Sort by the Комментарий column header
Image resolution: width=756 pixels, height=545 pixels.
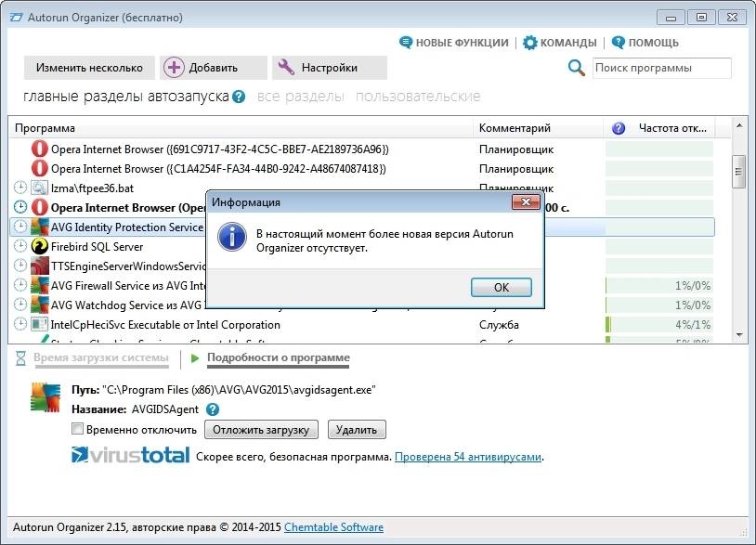538,128
